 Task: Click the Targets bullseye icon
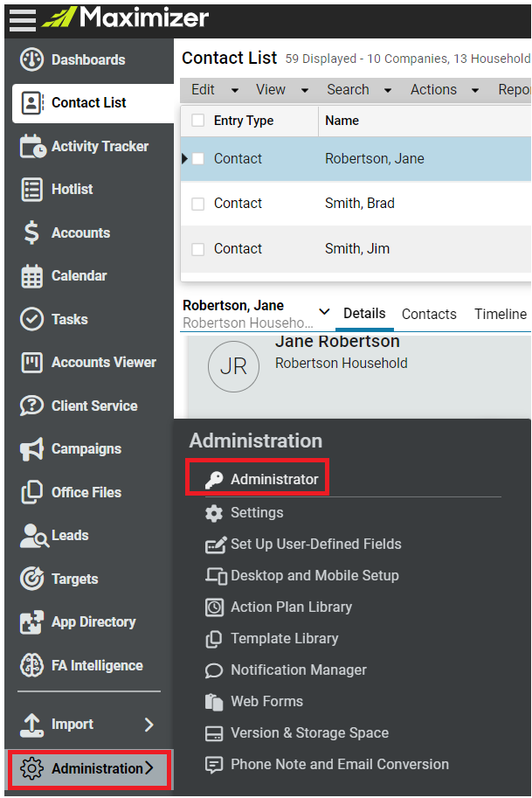click(32, 579)
